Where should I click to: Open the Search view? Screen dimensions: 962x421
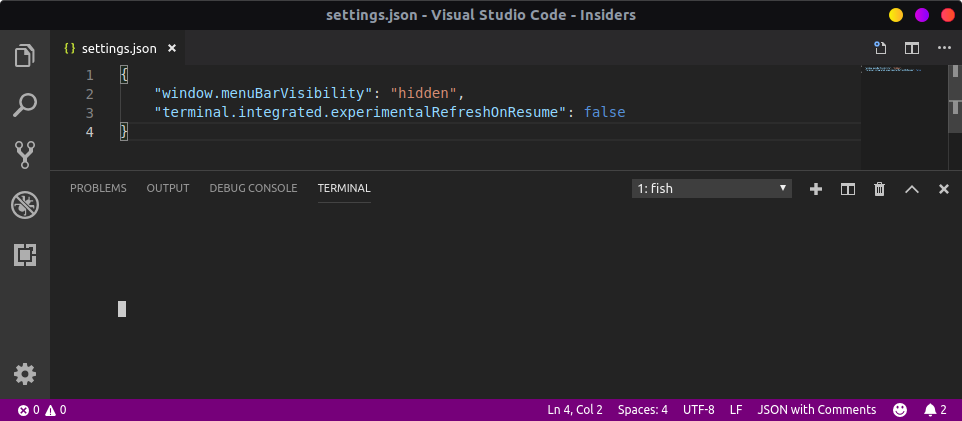(x=25, y=105)
